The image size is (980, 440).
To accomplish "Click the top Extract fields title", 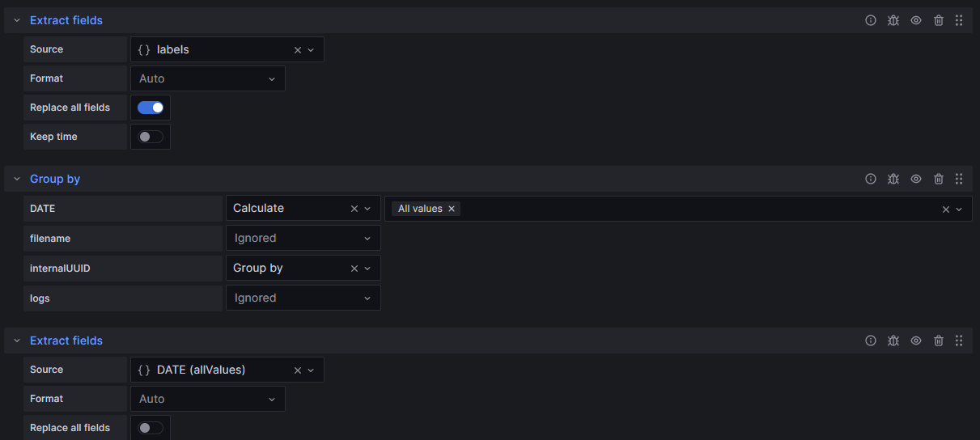I will pyautogui.click(x=66, y=20).
